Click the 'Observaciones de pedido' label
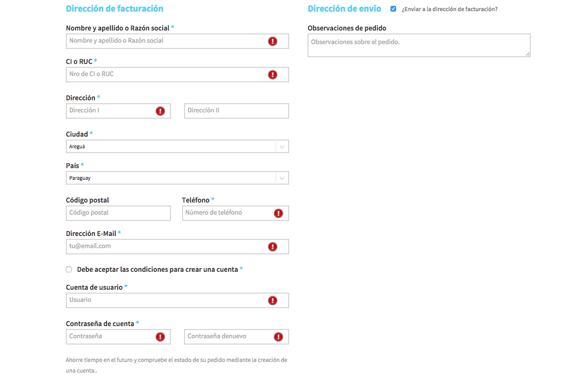Screen dimensions: 572x392 [x=347, y=28]
